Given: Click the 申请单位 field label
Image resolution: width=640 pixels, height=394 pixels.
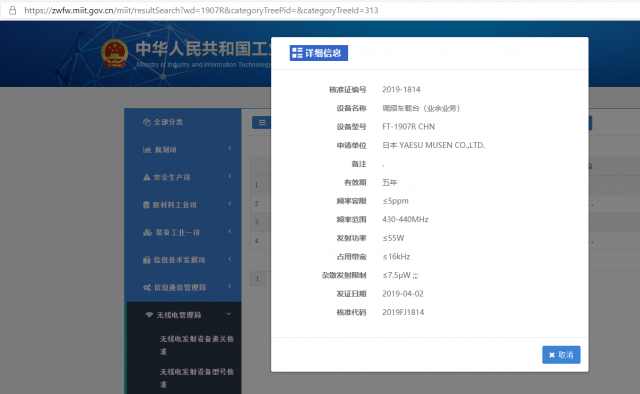Looking at the screenshot, I should tap(351, 145).
